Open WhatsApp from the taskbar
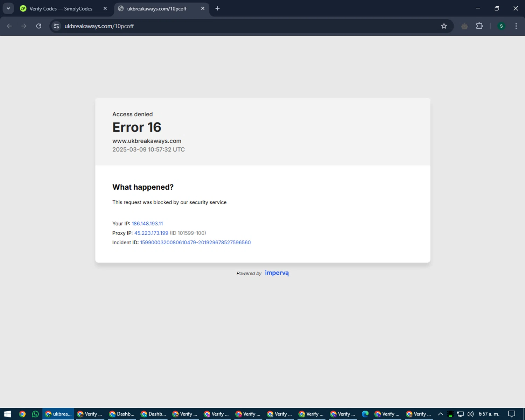Screen dimensions: 525x420 pos(35,414)
